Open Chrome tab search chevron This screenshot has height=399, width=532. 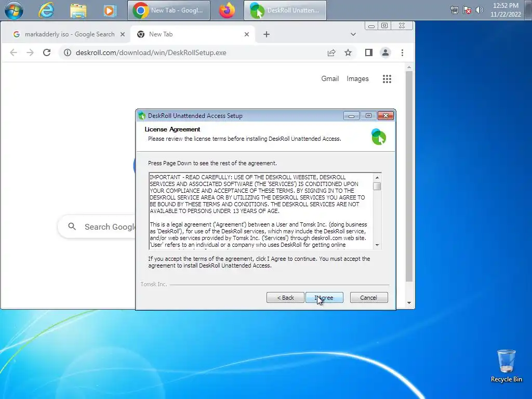coord(353,34)
